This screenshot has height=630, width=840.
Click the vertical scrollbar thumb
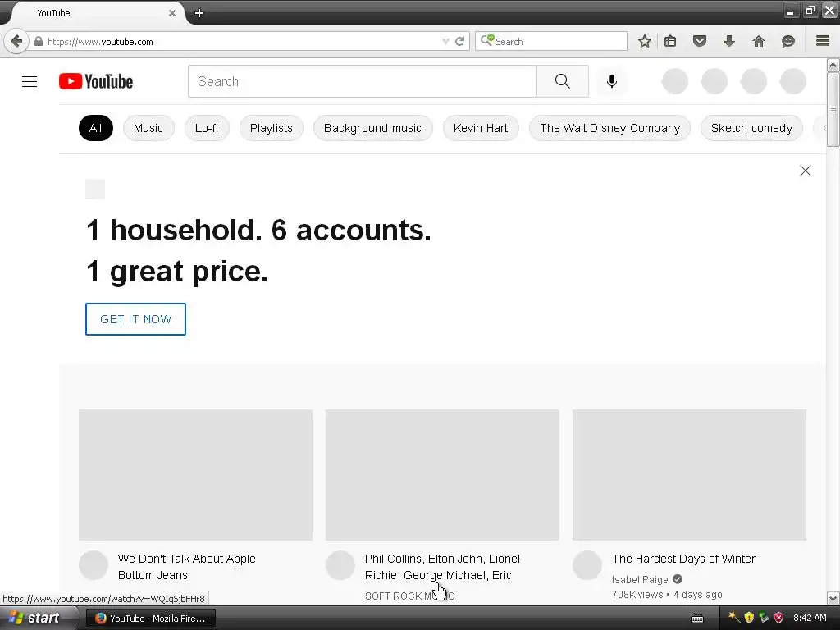point(833,110)
